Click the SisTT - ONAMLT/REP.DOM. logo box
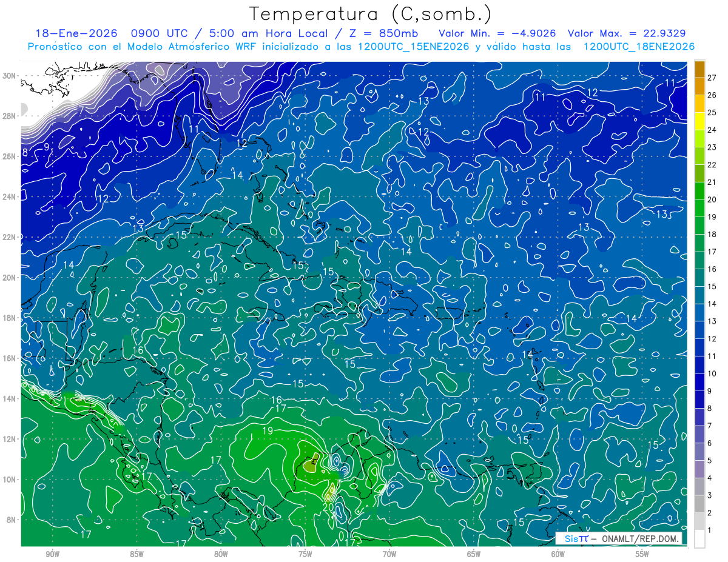The height and width of the screenshot is (562, 728). tap(618, 538)
